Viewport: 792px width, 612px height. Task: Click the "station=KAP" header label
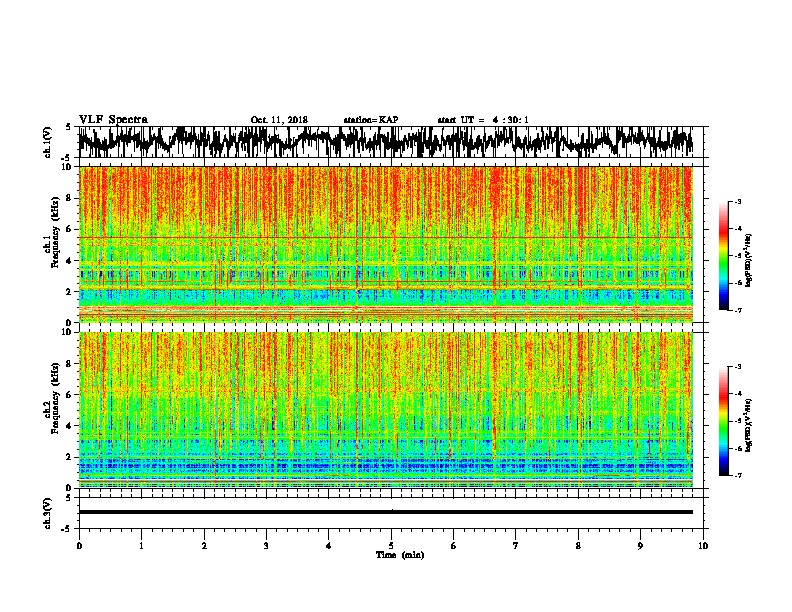pos(371,120)
